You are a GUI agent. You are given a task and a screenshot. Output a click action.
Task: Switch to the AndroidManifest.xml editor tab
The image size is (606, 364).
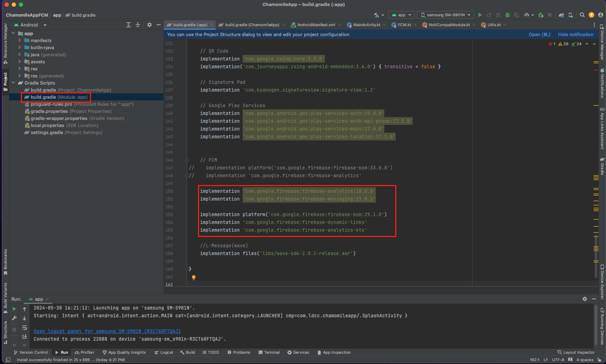pyautogui.click(x=316, y=25)
